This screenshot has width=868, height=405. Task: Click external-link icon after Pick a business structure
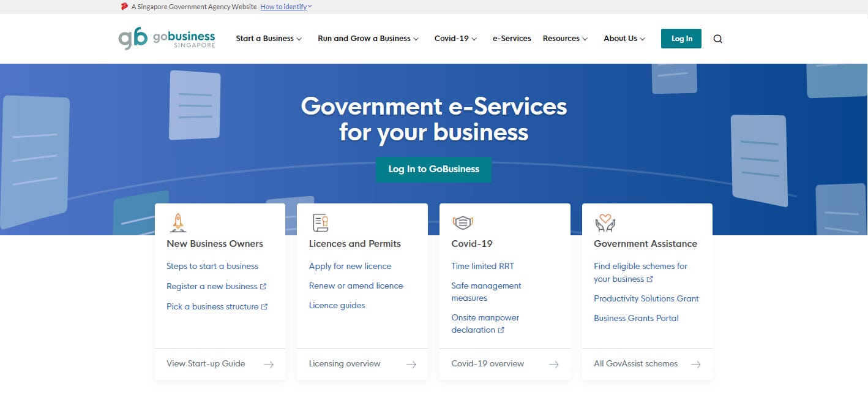264,306
